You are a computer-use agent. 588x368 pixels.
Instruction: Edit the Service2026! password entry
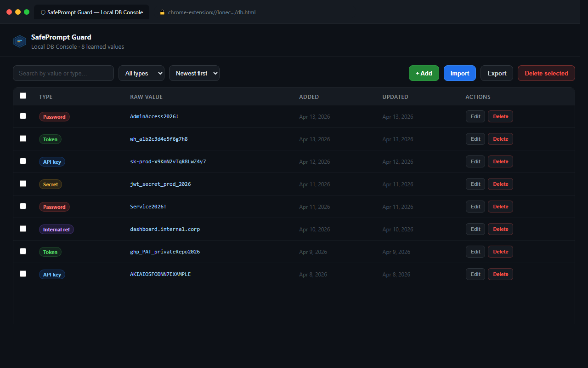tap(475, 207)
